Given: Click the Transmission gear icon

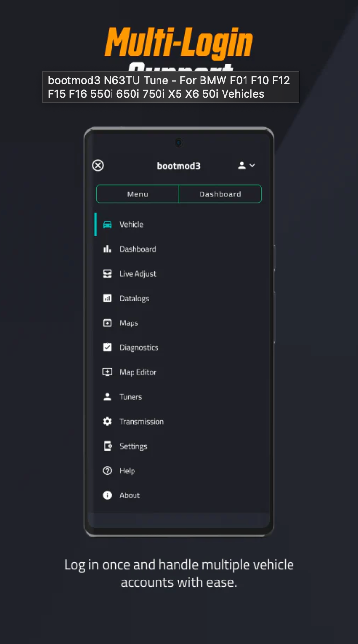Looking at the screenshot, I should [x=107, y=421].
